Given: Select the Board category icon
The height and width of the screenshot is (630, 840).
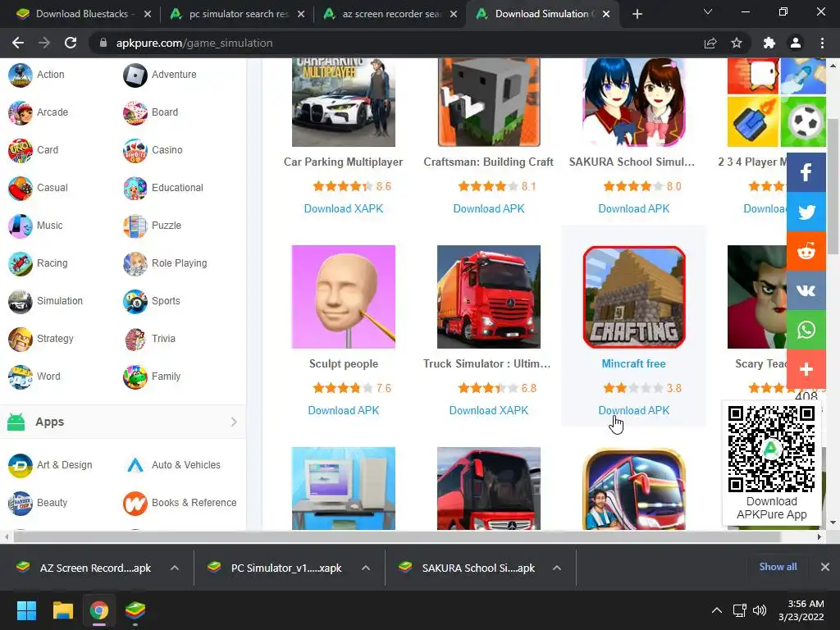Looking at the screenshot, I should point(135,112).
